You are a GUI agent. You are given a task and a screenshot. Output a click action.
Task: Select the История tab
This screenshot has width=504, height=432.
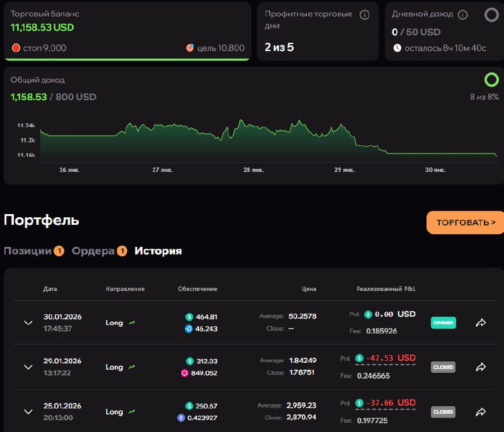pyautogui.click(x=158, y=251)
